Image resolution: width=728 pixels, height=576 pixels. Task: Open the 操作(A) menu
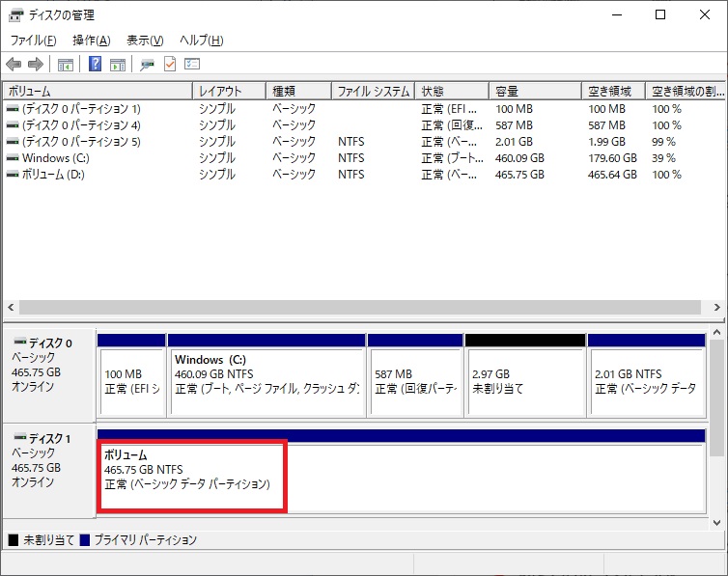(92, 41)
